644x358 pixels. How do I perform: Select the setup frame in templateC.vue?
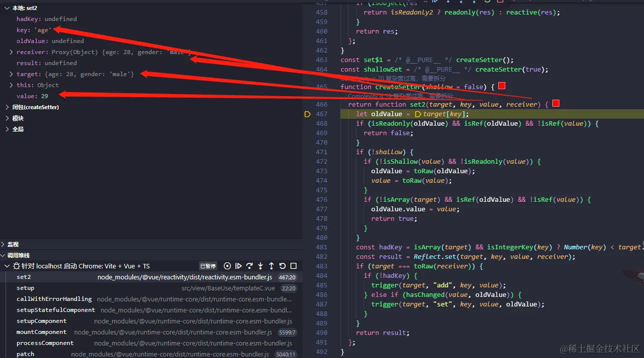click(x=151, y=288)
